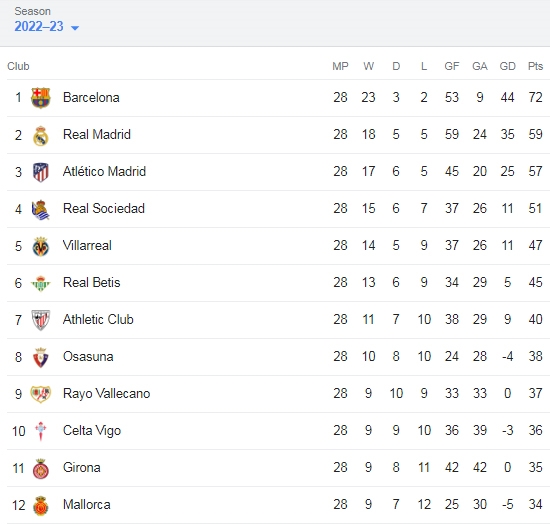Click the Club column header

coord(18,66)
